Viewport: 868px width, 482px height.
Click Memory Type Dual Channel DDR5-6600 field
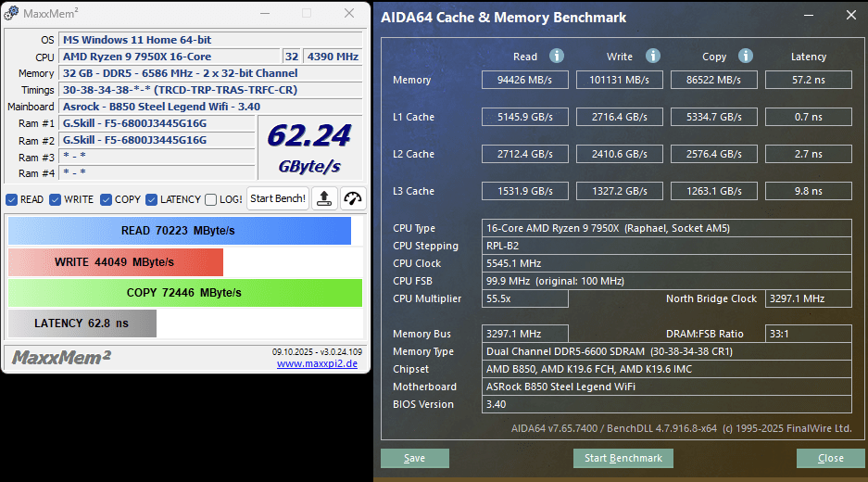pyautogui.click(x=666, y=351)
